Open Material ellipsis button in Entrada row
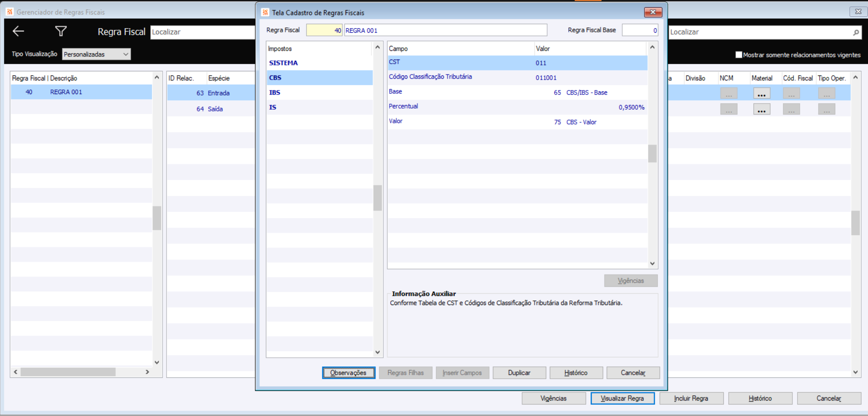The image size is (868, 416). 761,94
